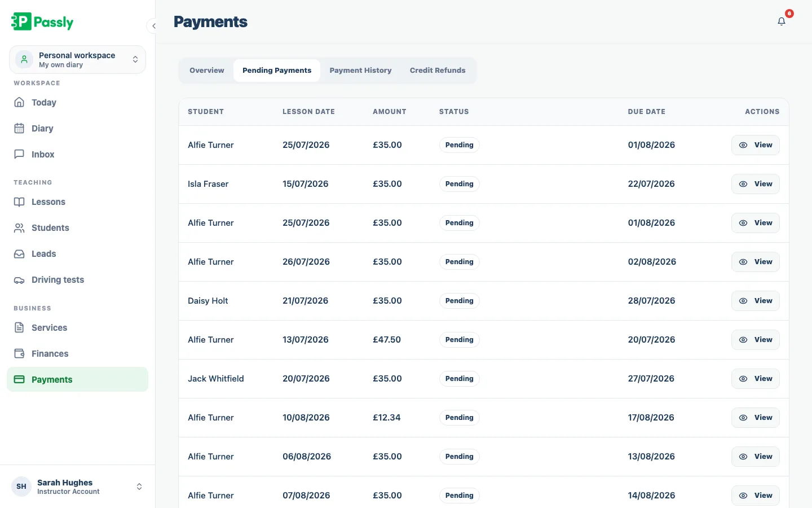Go to the Finances sidebar label

50,353
